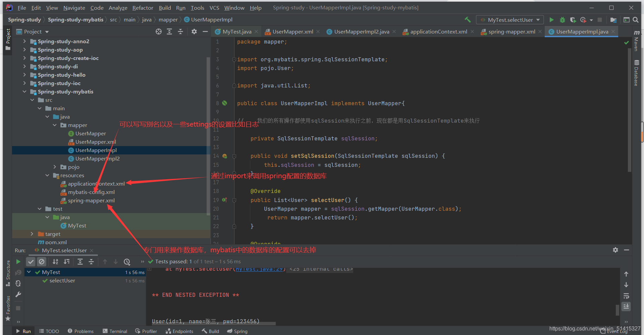Click the editor vertical scrollbar

629,111
